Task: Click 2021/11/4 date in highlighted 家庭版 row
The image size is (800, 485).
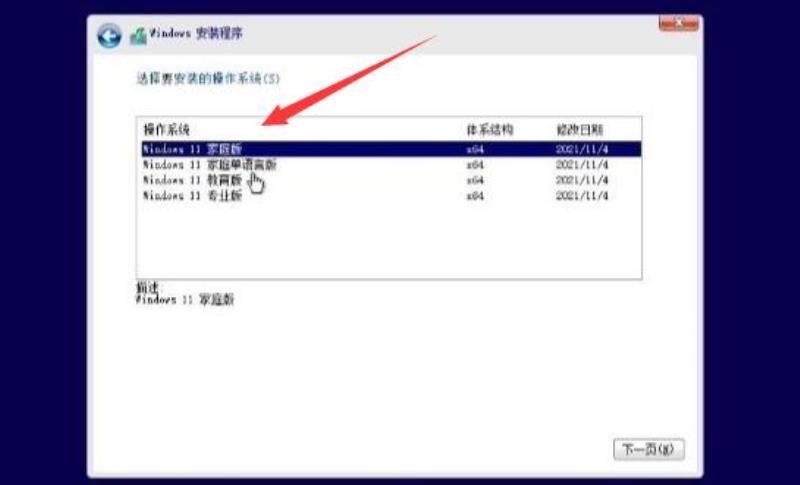Action: click(x=582, y=150)
